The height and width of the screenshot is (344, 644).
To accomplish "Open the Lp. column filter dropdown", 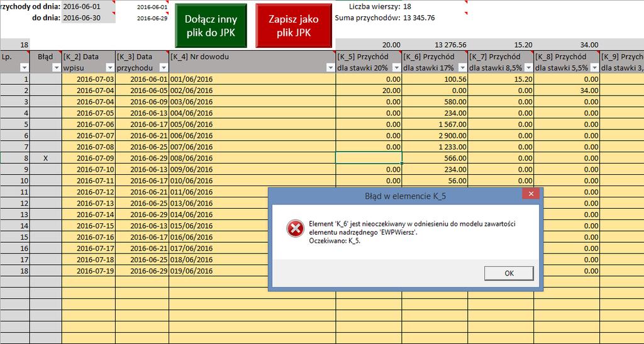I will [x=25, y=68].
